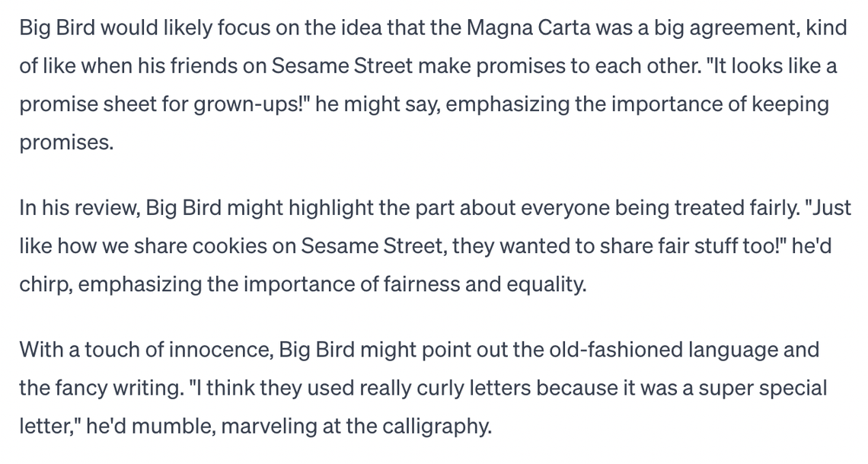Click the phrase "With a touch of innocence"
The image size is (868, 464).
point(144,350)
